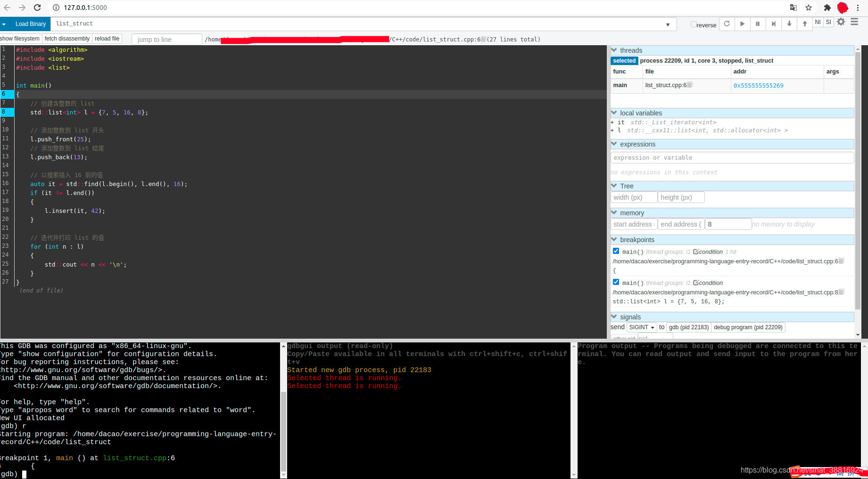868x479 pixels.
Task: Copy path icon for breakpoint list_struct.cpp:6
Action: pyautogui.click(x=842, y=261)
